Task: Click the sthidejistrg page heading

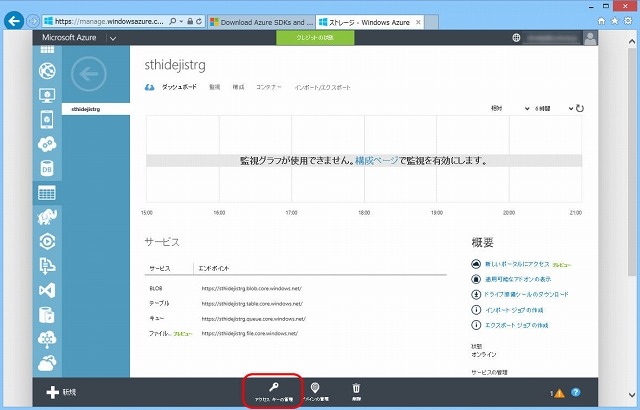Action: point(175,65)
